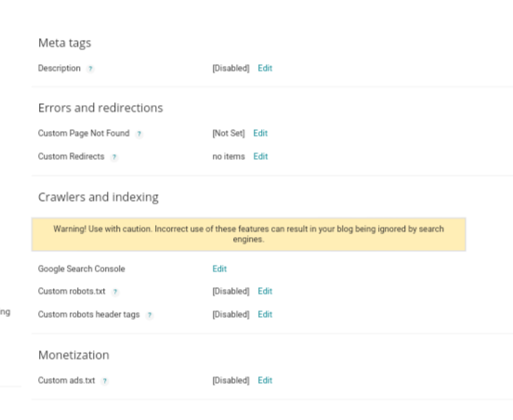Edit the Custom ads.txt setting
The height and width of the screenshot is (420, 513).
tap(265, 380)
